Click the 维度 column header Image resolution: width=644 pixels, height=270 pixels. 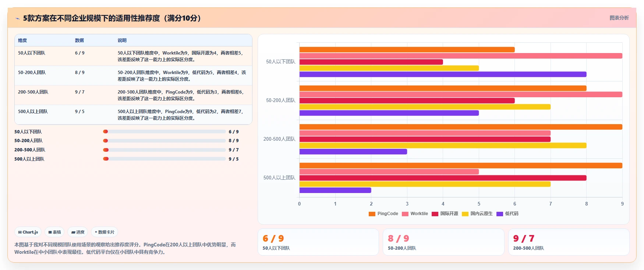[22, 41]
